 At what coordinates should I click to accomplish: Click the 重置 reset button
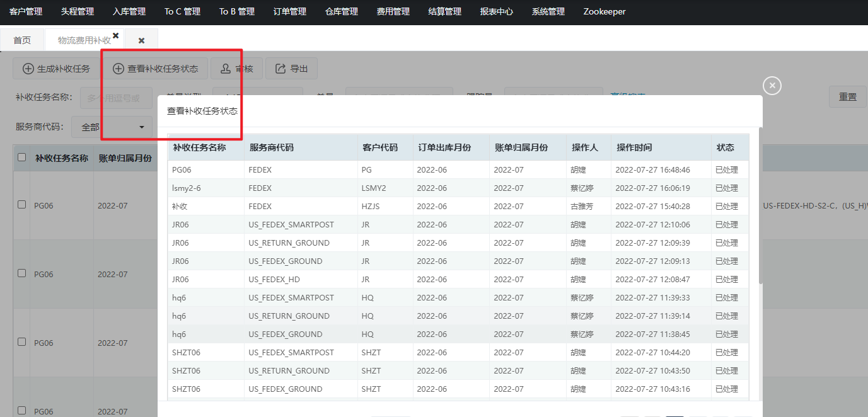tap(848, 97)
